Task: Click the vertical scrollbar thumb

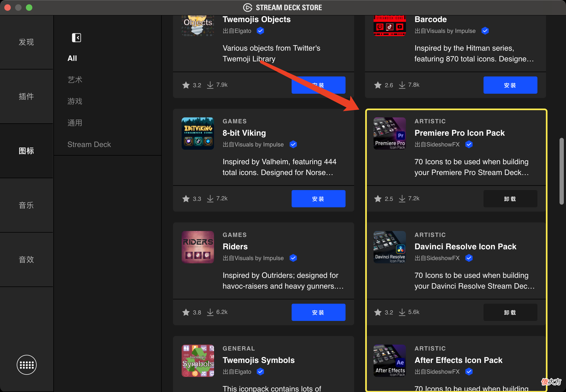Action: [562, 171]
